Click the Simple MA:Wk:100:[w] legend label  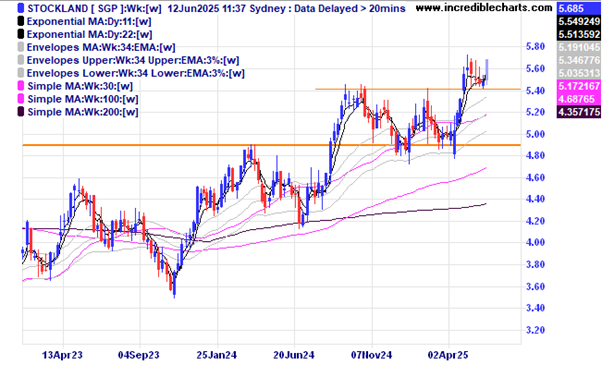point(83,99)
